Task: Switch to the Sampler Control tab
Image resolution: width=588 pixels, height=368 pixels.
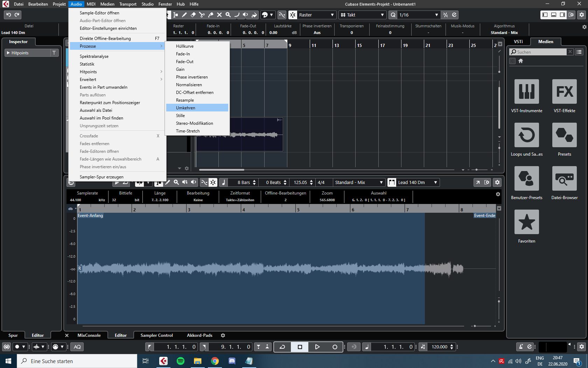Action: (156, 335)
